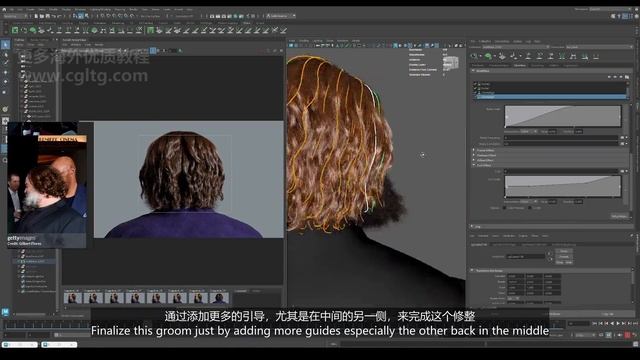Switch to XGen Modifiers tab
640x360 pixels.
click(520, 65)
